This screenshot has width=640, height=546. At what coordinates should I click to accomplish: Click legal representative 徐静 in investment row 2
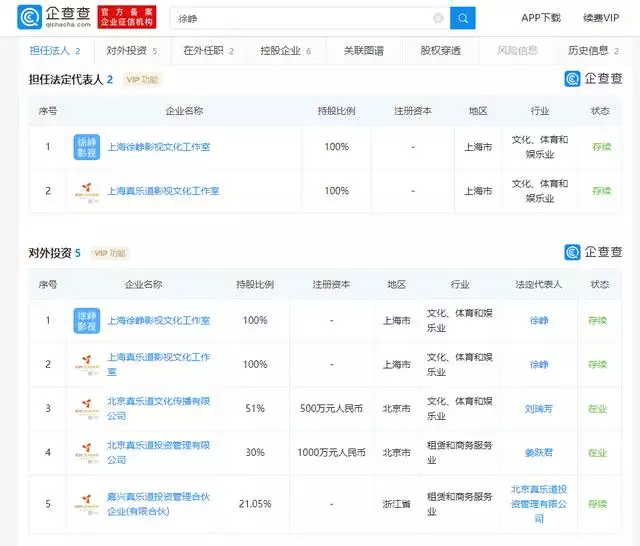pyautogui.click(x=538, y=364)
